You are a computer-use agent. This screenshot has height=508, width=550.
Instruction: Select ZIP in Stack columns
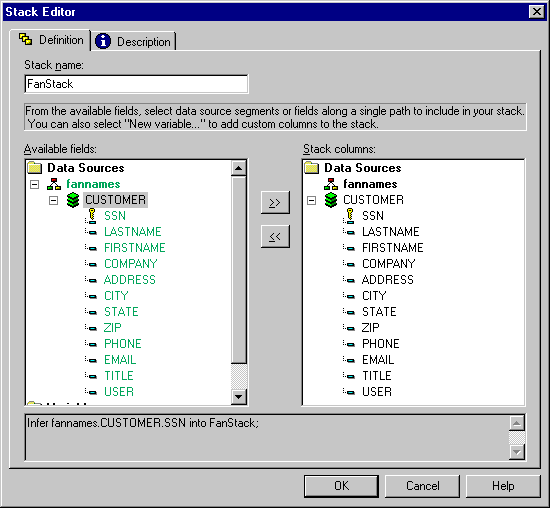[x=371, y=328]
